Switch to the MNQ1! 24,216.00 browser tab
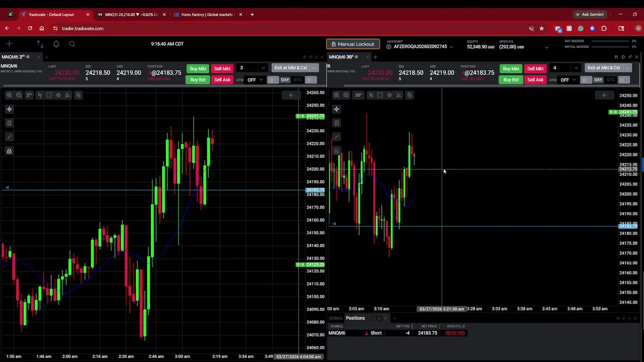 tap(131, 15)
